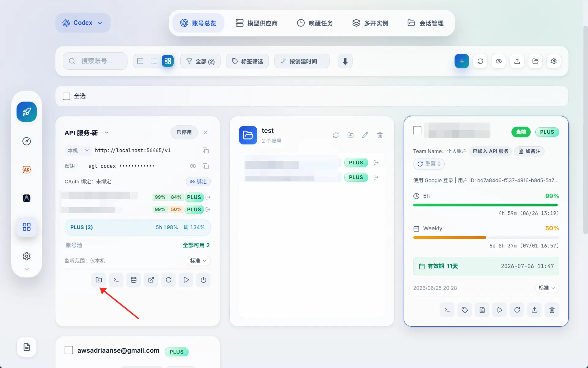This screenshot has height=368, width=588.
Task: Open database icon in API service card
Action: 134,280
